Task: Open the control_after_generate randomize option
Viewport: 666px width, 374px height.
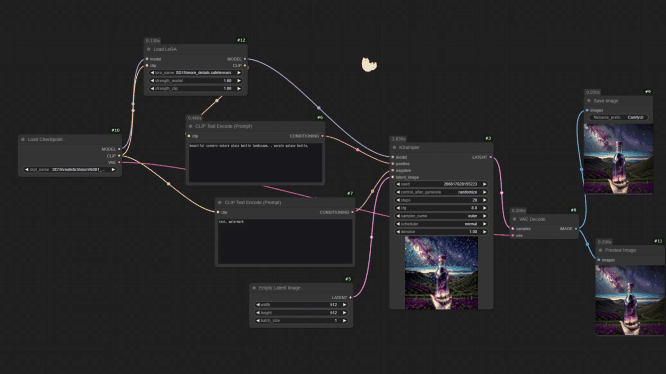Action: (x=441, y=192)
